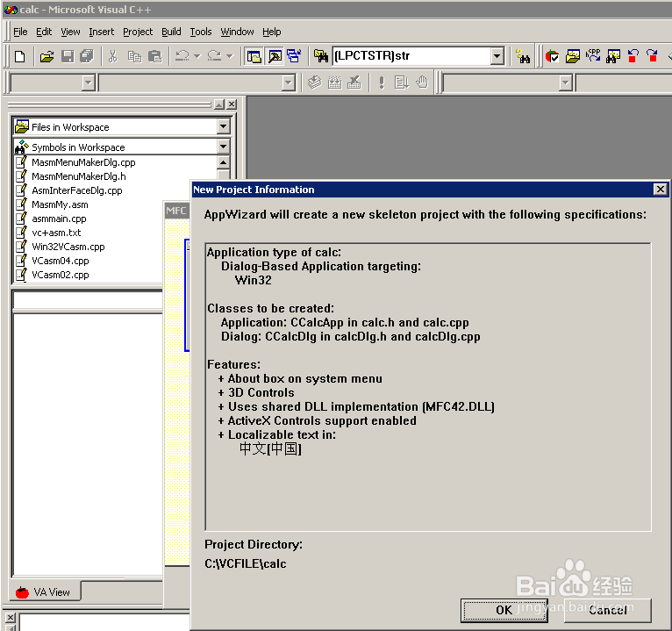Open the Insert menu
Viewport: 672px width, 631px height.
[102, 32]
